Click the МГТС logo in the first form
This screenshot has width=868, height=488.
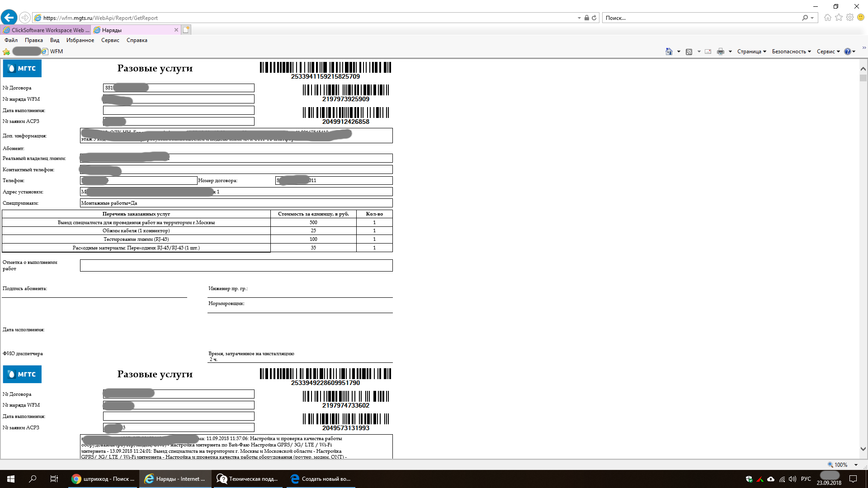22,68
